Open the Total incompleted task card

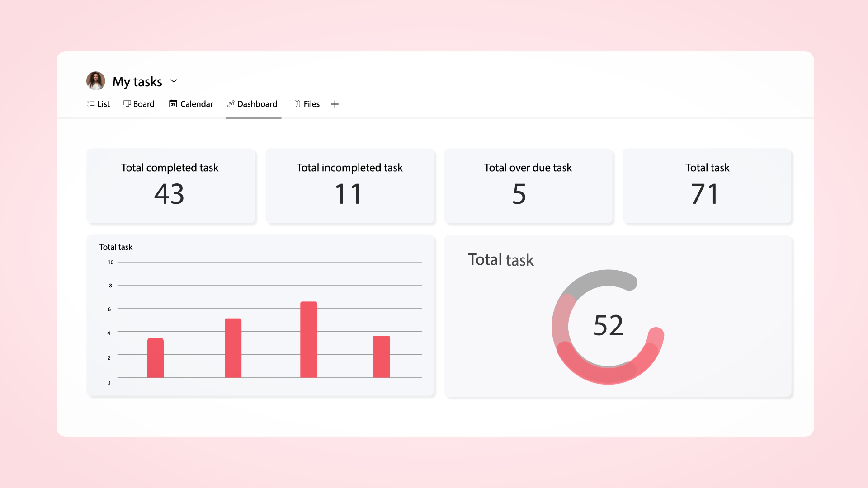pos(349,186)
